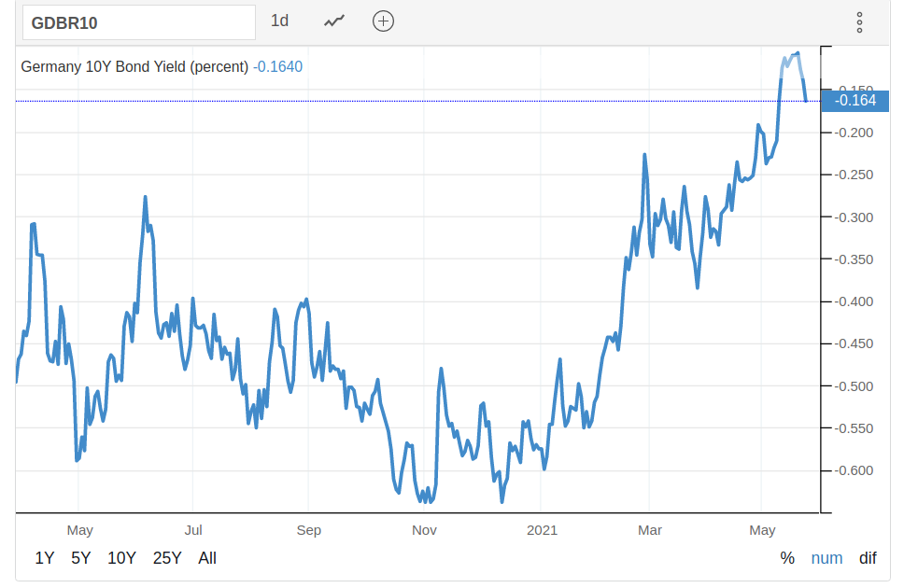Select the 25Y time range

tap(167, 558)
